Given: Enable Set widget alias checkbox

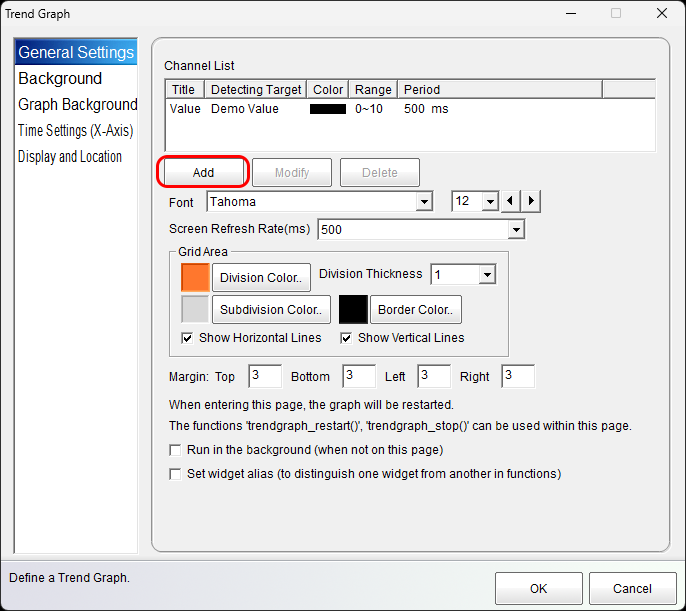Looking at the screenshot, I should click(176, 474).
